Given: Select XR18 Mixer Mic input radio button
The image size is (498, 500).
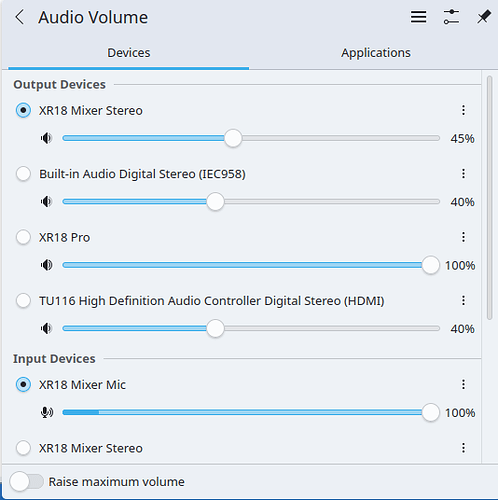Looking at the screenshot, I should tap(23, 384).
